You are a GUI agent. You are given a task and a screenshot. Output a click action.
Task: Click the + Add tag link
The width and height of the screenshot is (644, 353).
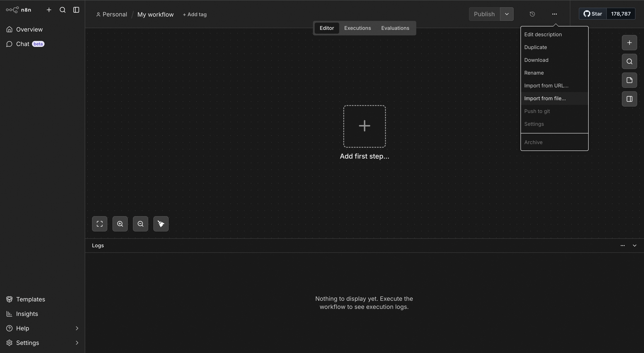(195, 14)
